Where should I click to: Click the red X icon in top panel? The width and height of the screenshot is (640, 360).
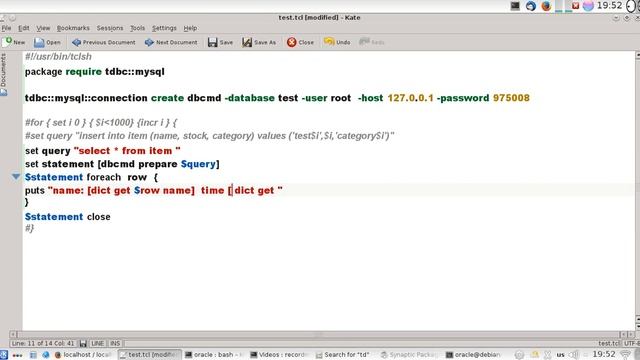pos(576,6)
